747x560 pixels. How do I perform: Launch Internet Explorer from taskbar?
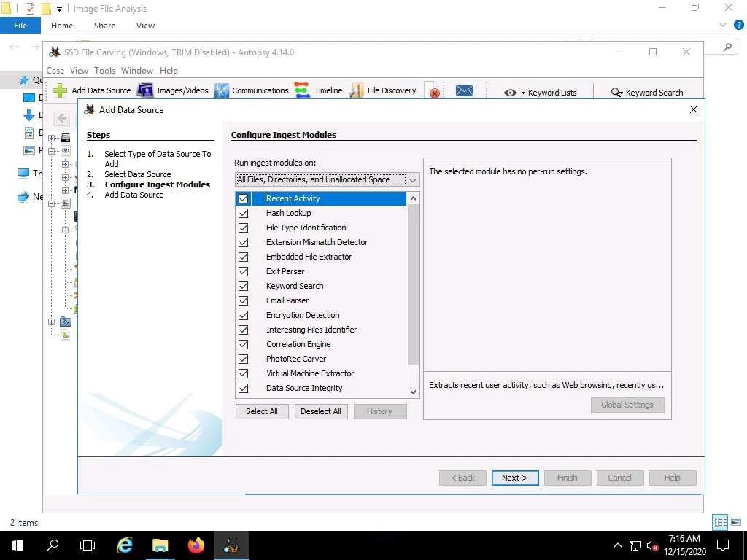[x=125, y=545]
